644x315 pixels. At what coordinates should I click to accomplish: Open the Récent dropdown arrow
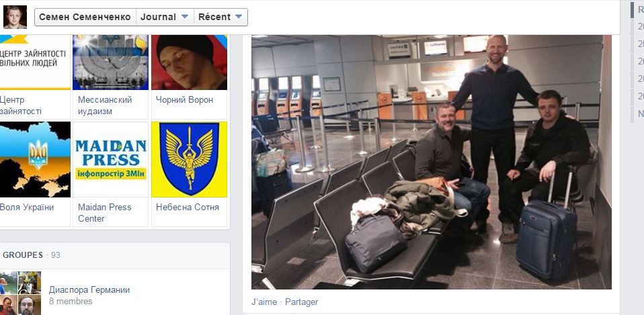click(239, 17)
